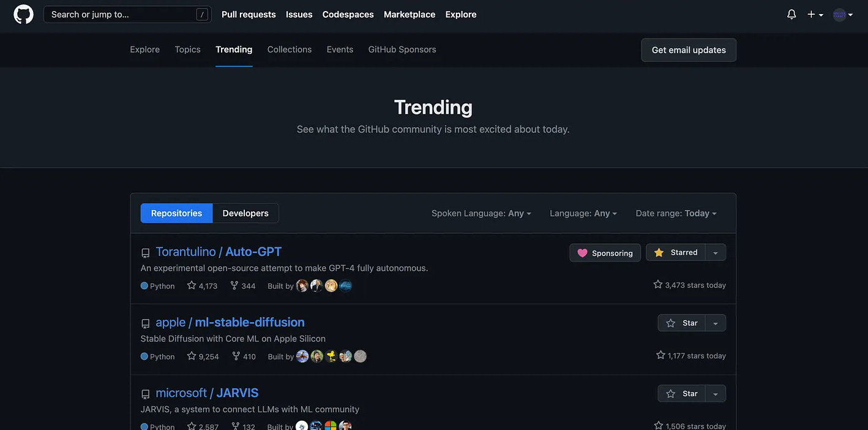Click the Get email updates button

point(689,50)
